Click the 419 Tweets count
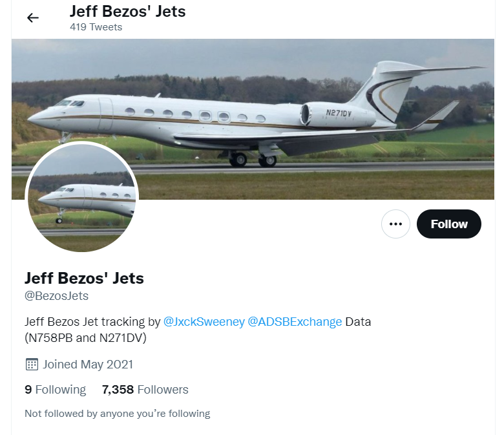The width and height of the screenshot is (504, 435). 96,27
